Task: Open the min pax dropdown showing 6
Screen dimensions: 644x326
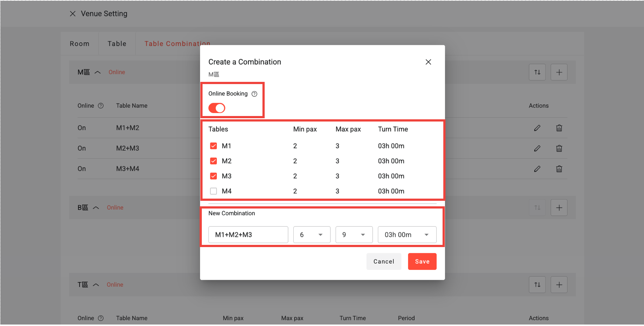Action: (311, 235)
